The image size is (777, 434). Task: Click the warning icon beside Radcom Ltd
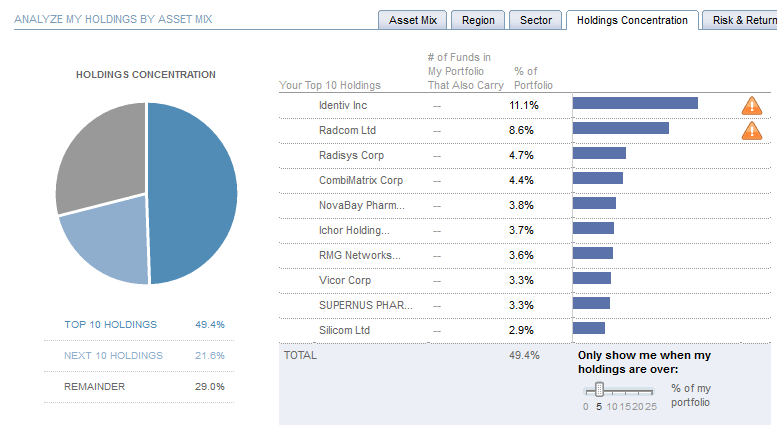click(751, 130)
